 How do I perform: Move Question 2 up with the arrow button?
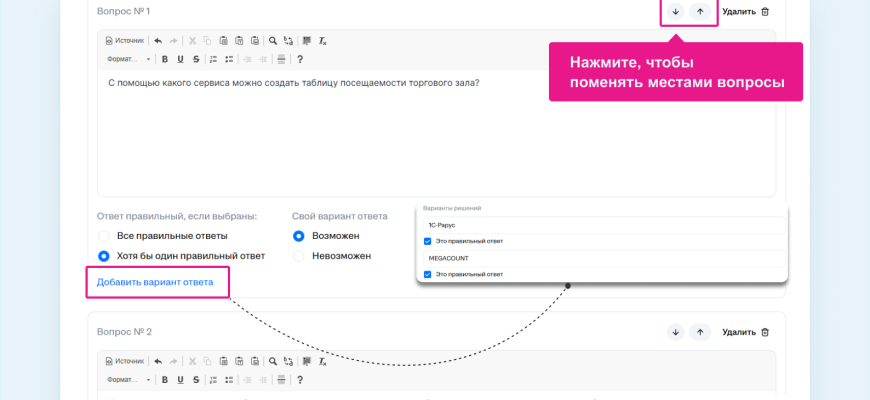click(x=700, y=332)
